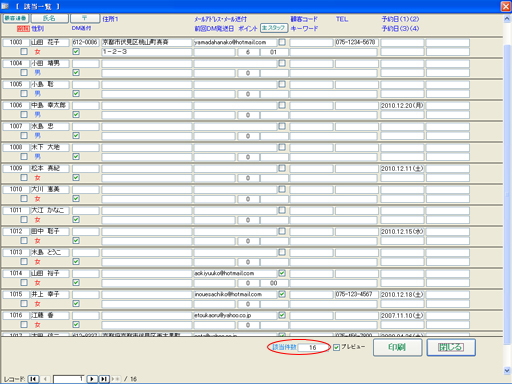Uncheck mail-send checkbox beside inouesachiko email
The image size is (512, 384).
tap(282, 294)
